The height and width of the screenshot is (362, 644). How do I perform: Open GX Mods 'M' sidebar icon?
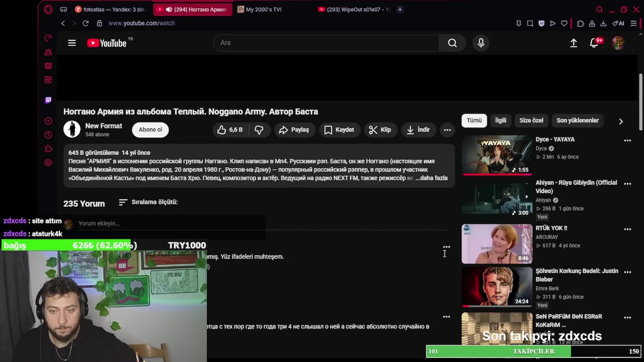pyautogui.click(x=48, y=79)
